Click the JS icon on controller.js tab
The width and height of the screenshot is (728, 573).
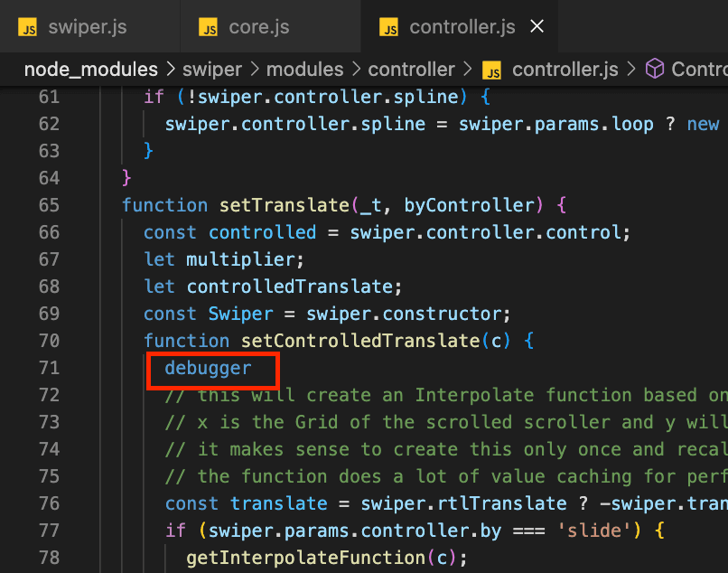(388, 27)
